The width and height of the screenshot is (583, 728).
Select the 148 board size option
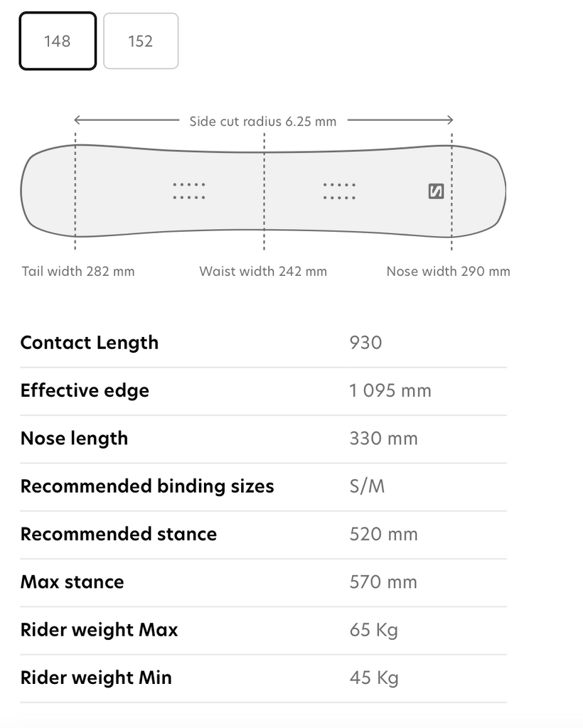pos(58,41)
